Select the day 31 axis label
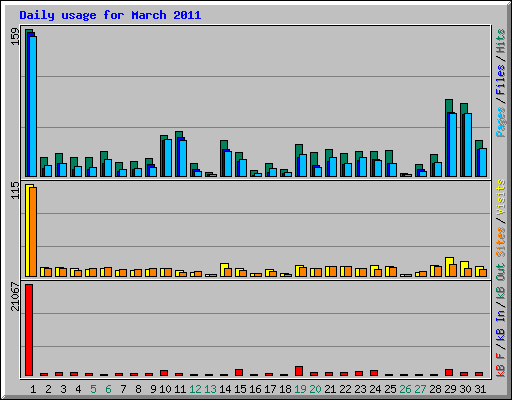The width and height of the screenshot is (512, 400). coord(480,389)
